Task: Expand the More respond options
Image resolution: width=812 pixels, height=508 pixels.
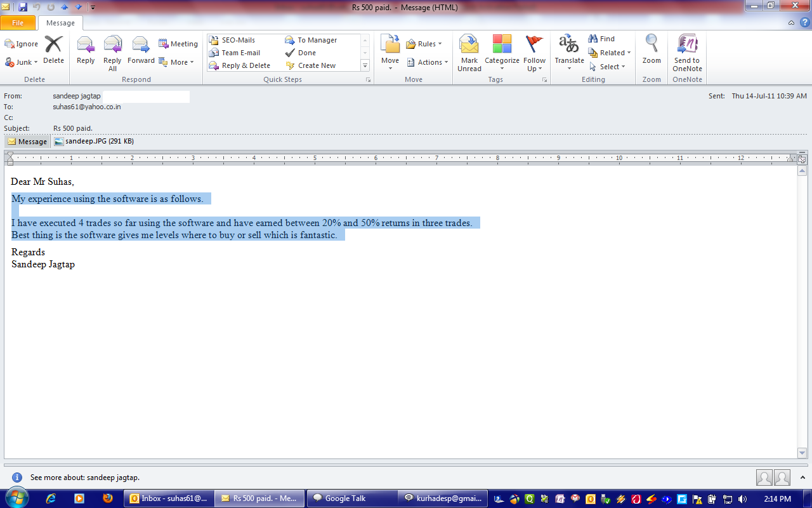Action: [x=176, y=62]
